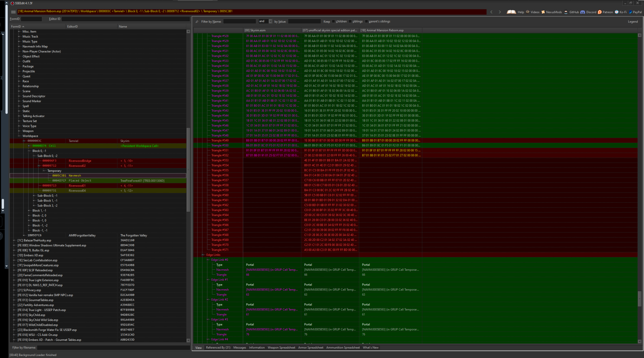The width and height of the screenshot is (644, 358).
Task: Expand [1C] BalazarTheHusky.esp plugin
Action: pos(14,241)
